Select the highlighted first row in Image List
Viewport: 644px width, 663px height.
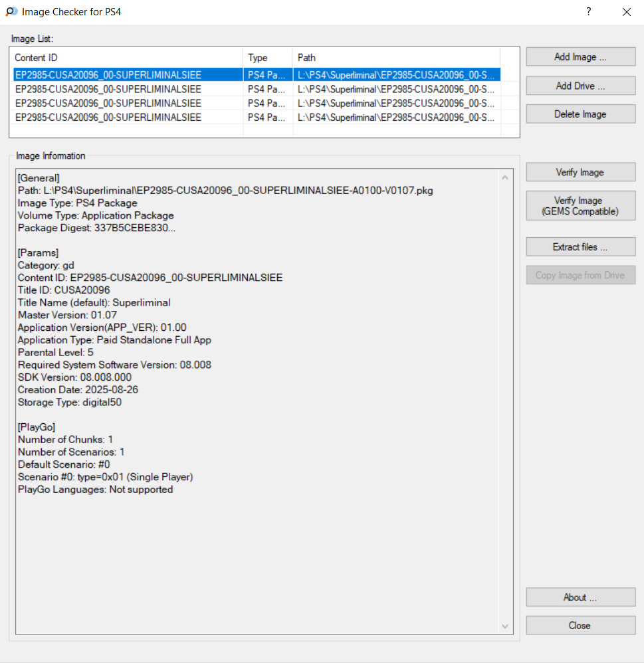point(126,75)
